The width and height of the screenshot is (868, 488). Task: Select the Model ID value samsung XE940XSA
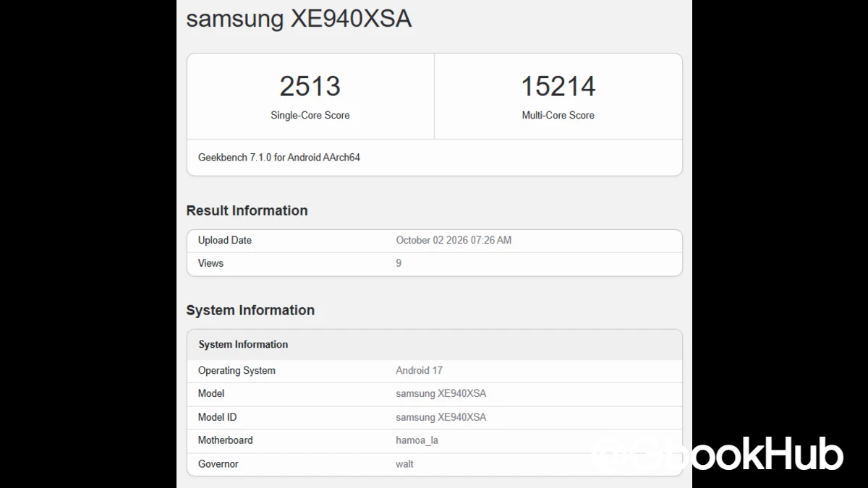441,417
